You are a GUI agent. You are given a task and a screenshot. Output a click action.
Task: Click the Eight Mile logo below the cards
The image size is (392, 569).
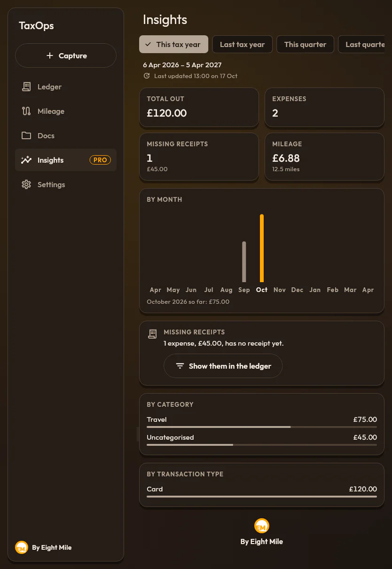click(262, 526)
